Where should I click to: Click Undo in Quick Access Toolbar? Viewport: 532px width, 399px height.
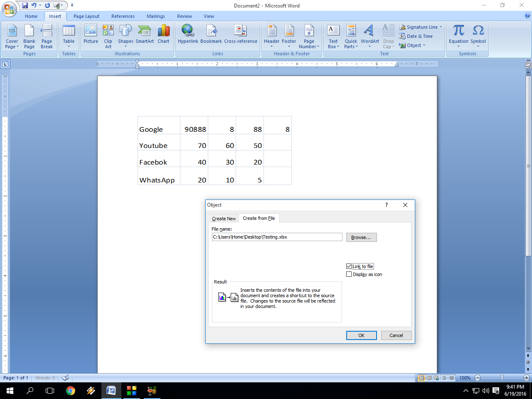coord(34,5)
